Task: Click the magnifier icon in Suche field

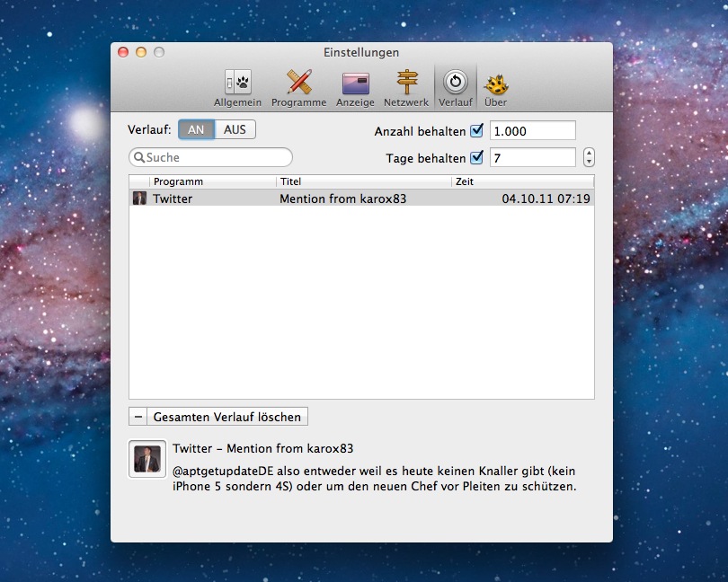Action: tap(138, 157)
